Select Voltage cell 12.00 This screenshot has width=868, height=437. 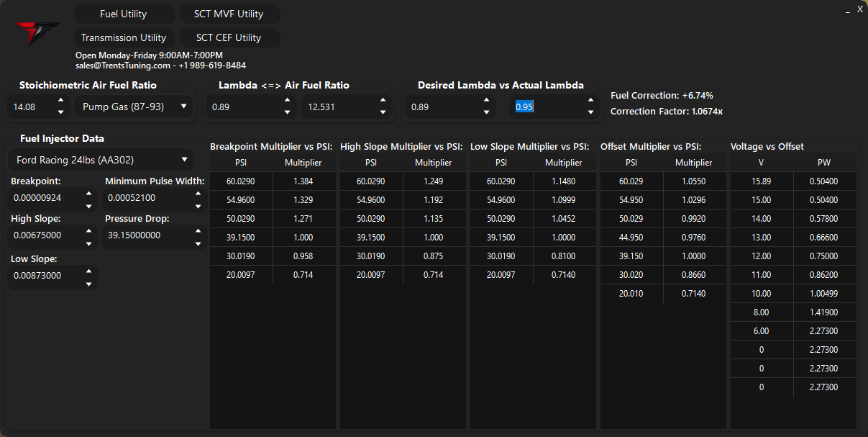tap(762, 256)
